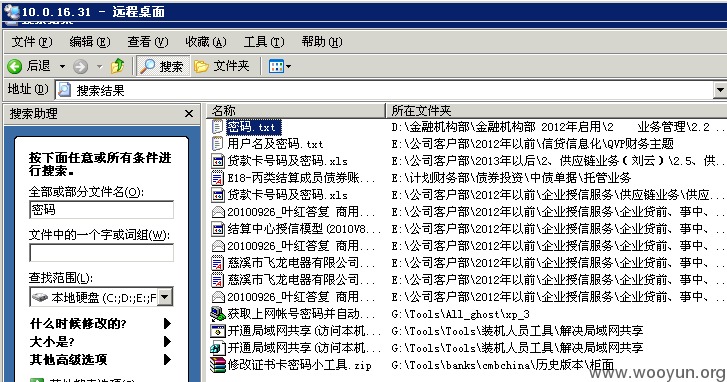
Task: Open the 收藏(A) menu
Action: [x=206, y=42]
